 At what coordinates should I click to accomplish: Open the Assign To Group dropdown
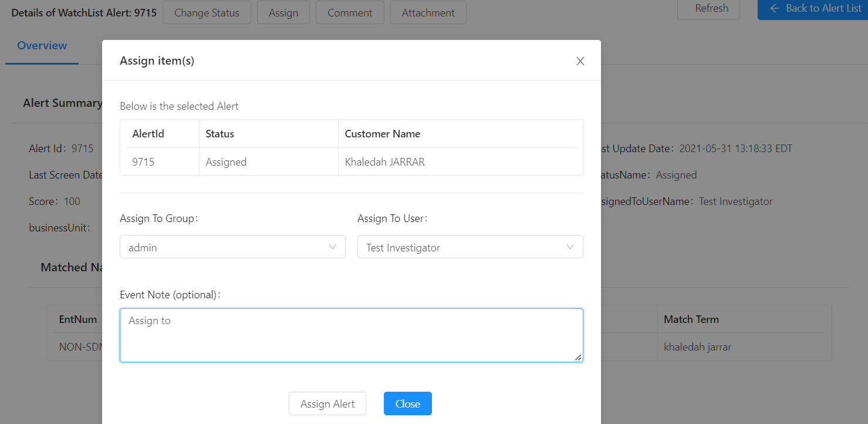pos(232,247)
